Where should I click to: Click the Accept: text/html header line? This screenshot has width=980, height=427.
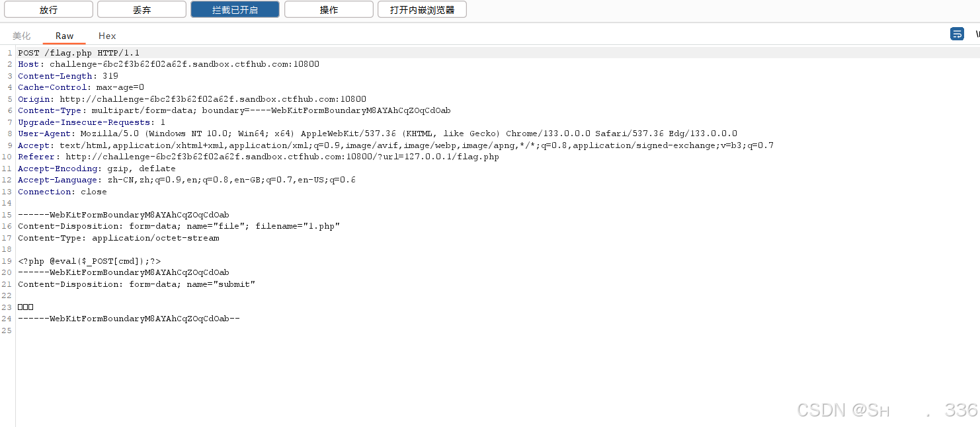[395, 145]
